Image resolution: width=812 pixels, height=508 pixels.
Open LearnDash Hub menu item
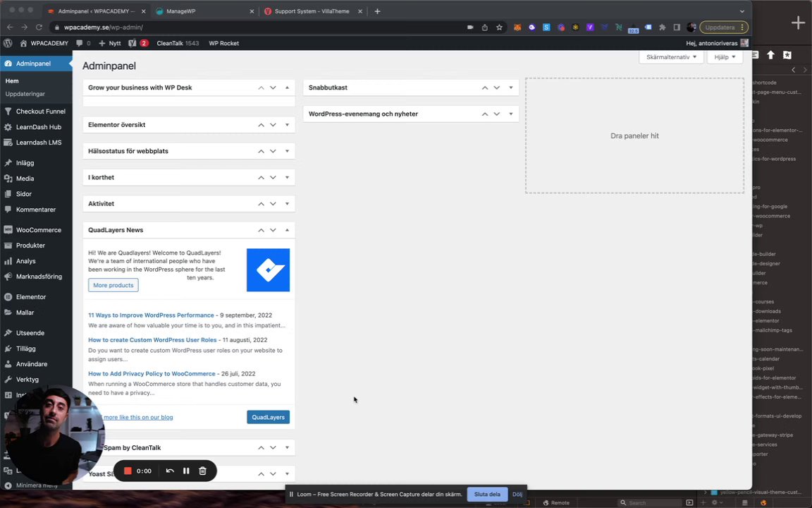click(x=36, y=126)
